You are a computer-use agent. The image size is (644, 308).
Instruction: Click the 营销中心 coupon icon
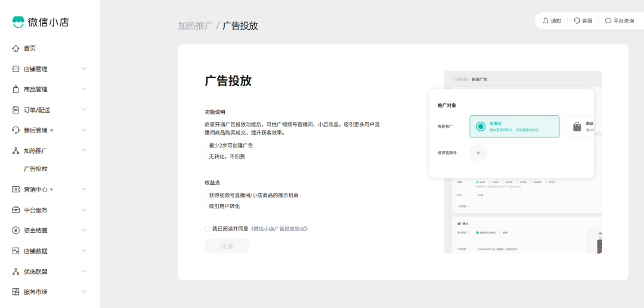point(16,190)
